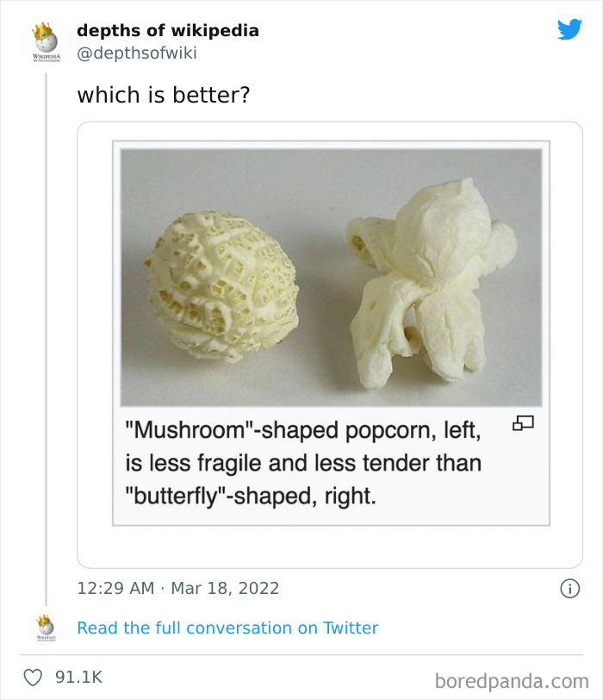
Task: Visit the @depthsofwiki handle
Action: point(137,53)
